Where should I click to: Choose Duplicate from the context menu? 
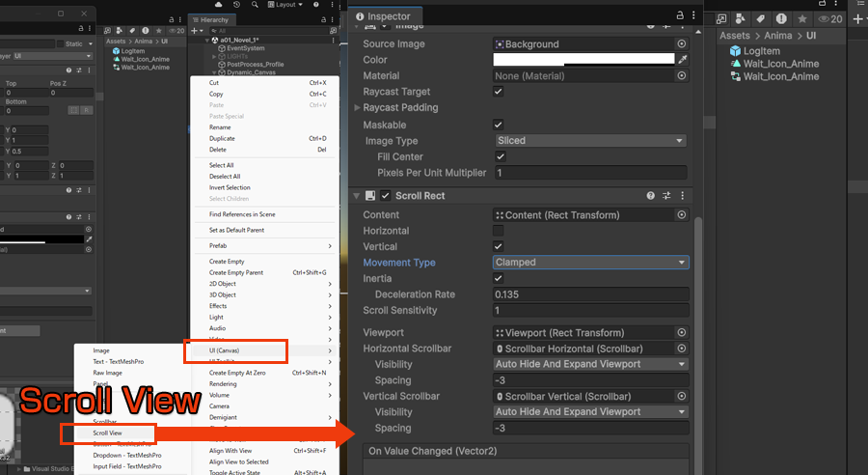(x=222, y=138)
